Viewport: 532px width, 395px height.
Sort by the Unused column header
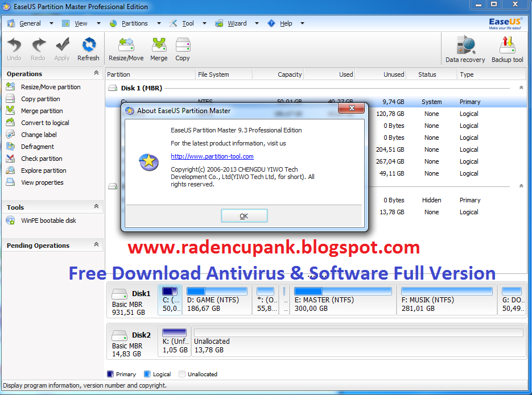[381, 74]
